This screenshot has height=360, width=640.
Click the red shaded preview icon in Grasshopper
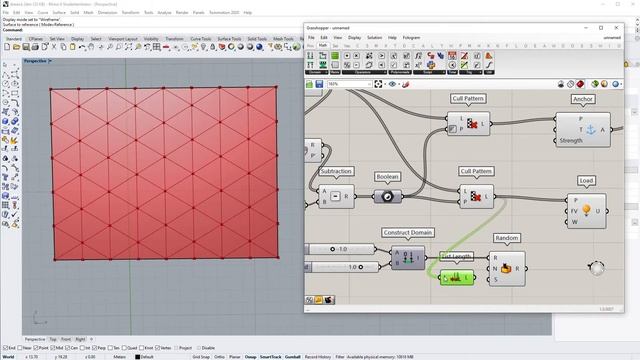[x=580, y=84]
